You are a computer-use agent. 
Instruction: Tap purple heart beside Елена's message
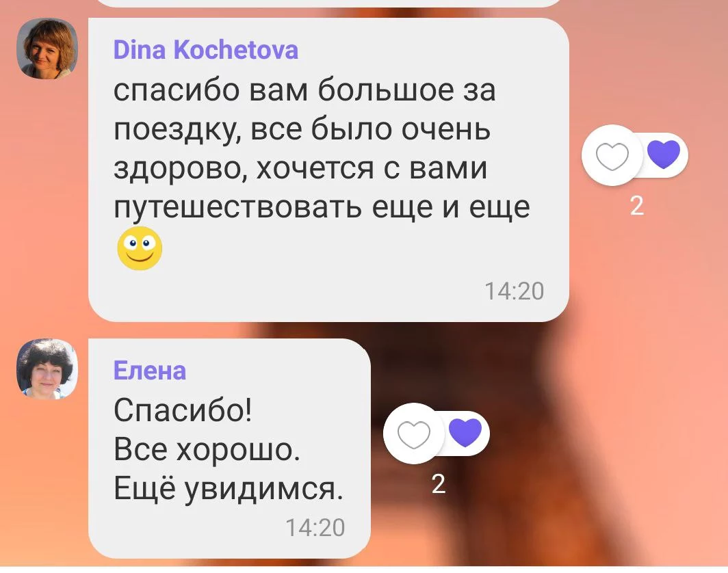pyautogui.click(x=465, y=433)
